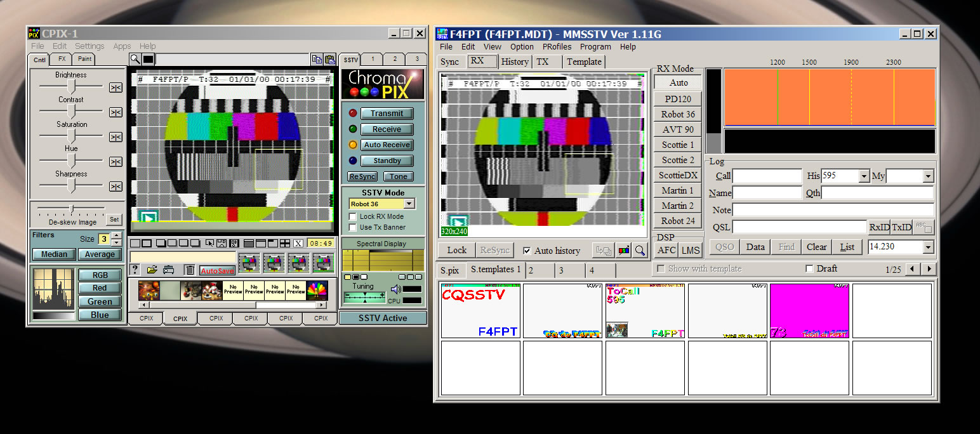Toggle the LMS DSP button
The height and width of the screenshot is (434, 980).
pos(691,251)
